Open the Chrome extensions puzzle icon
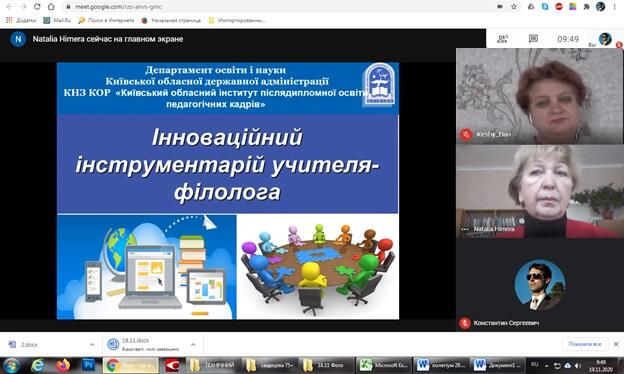Screen dimensions: 624x374 click(x=587, y=7)
